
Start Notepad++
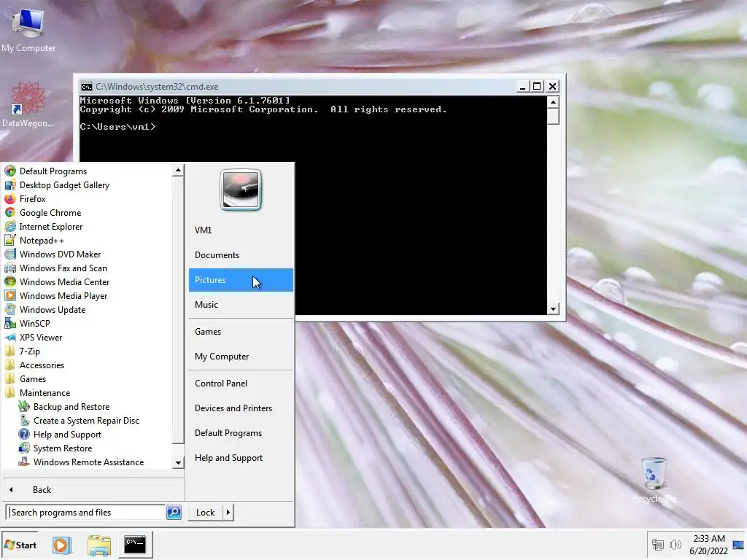[34, 240]
